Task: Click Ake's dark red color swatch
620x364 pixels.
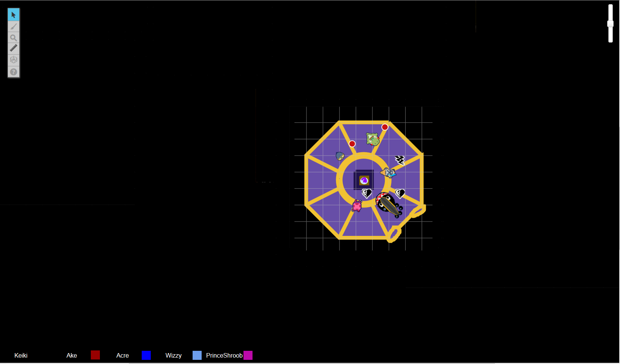Action: click(95, 355)
